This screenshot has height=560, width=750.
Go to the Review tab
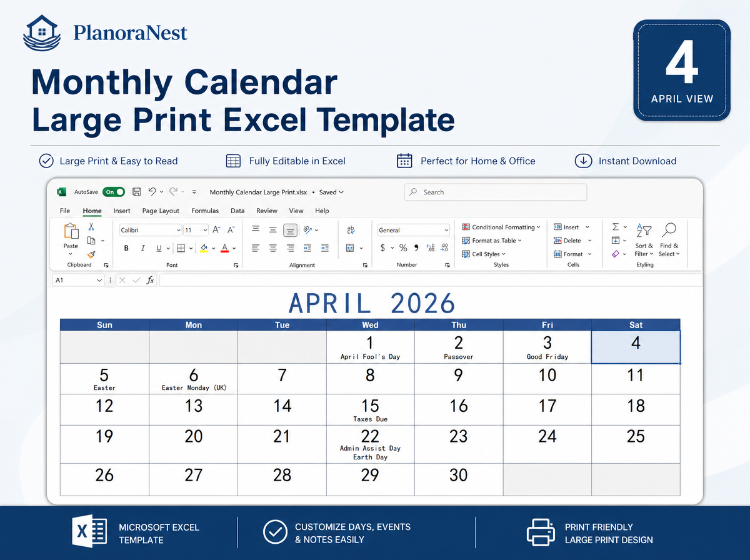point(267,211)
